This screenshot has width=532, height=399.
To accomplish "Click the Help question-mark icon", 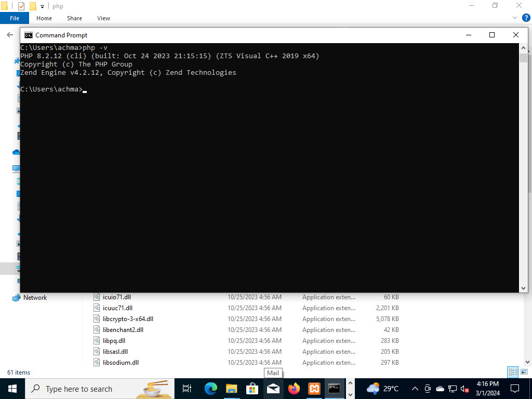I will 526,17.
